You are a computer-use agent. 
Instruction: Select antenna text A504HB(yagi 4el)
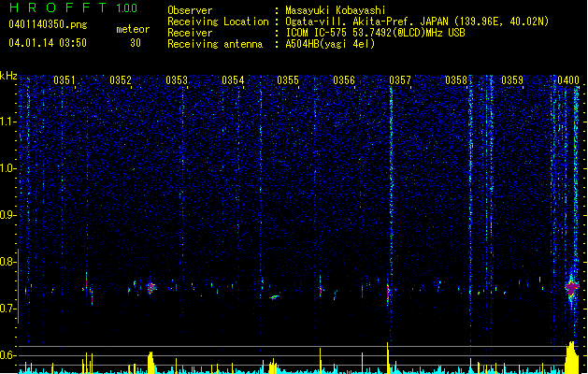pos(330,44)
